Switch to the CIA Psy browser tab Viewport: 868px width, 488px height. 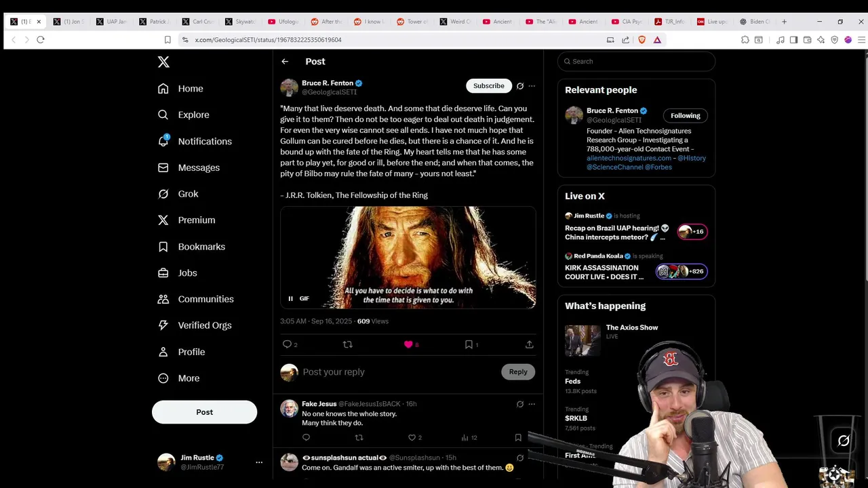(x=627, y=22)
